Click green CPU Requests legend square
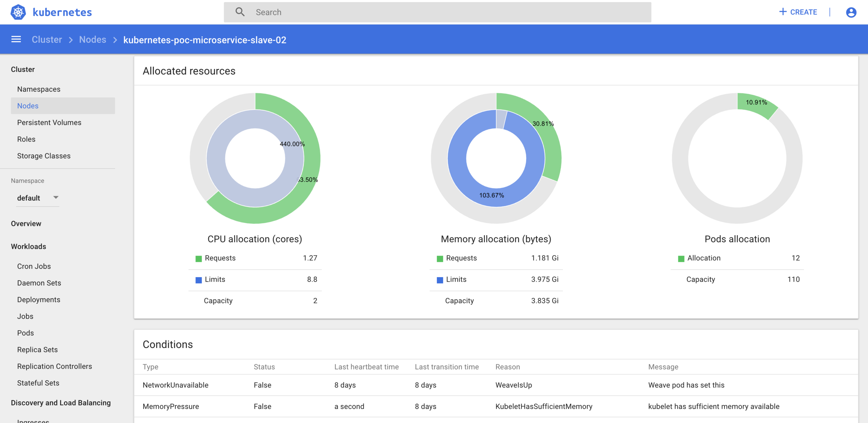Image resolution: width=868 pixels, height=423 pixels. pyautogui.click(x=199, y=259)
